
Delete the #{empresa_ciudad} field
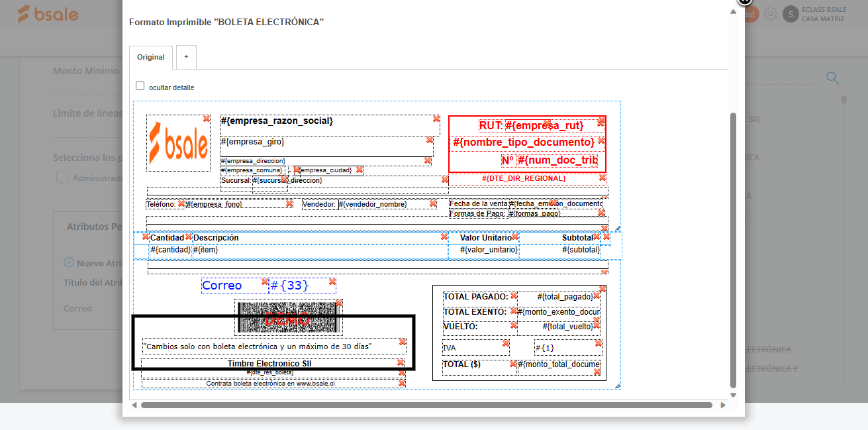(x=360, y=170)
